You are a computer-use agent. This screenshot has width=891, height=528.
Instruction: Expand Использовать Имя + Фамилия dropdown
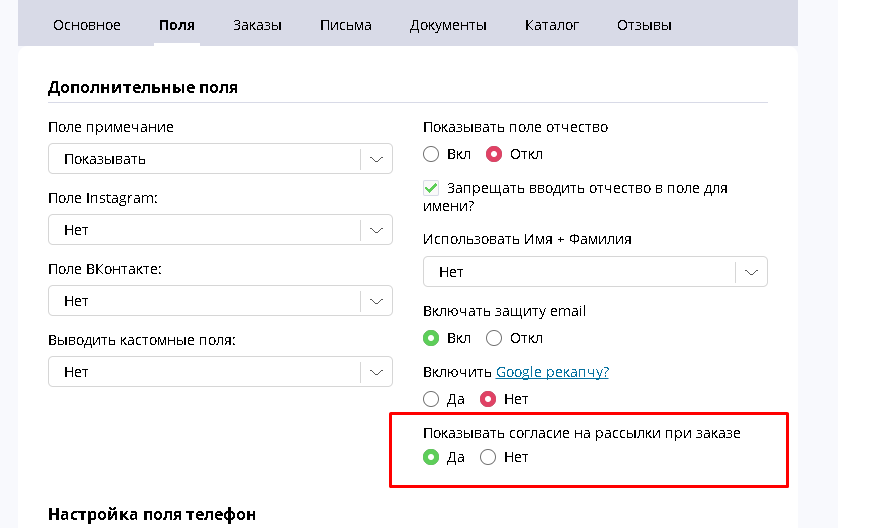click(x=595, y=272)
